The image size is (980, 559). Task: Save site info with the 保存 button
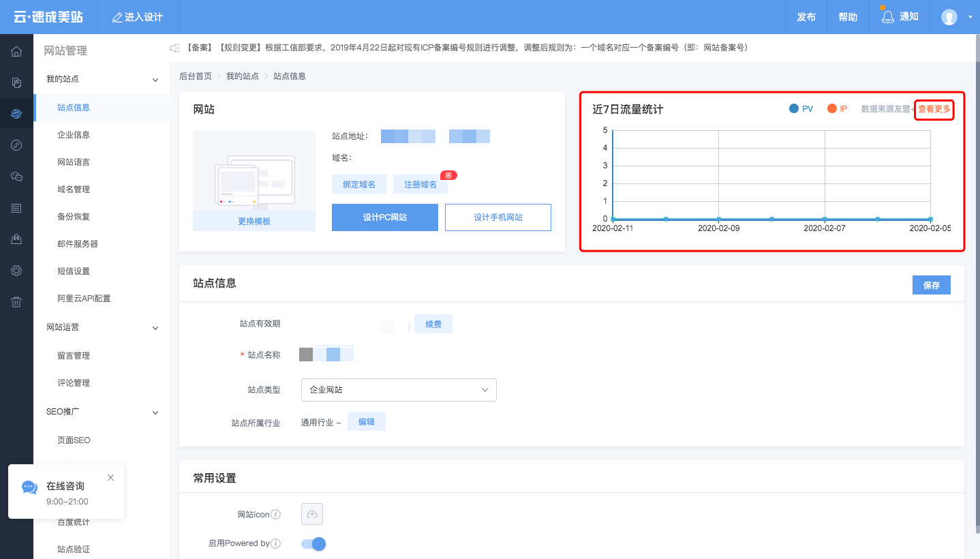click(931, 284)
